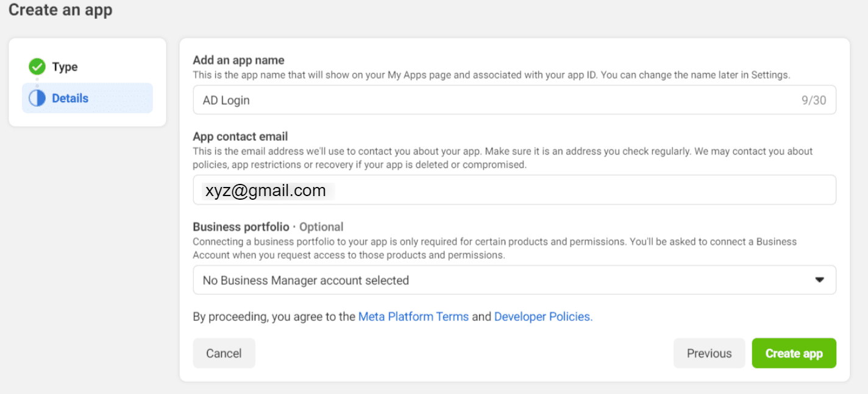Open the Developer Policies link
Viewport: 868px width, 394px height.
[543, 317]
